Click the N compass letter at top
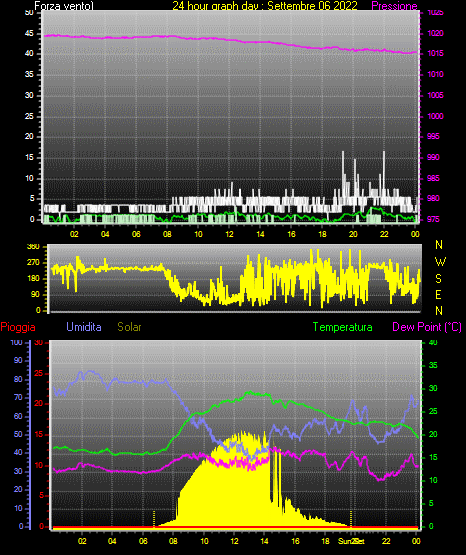This screenshot has height=555, width=466. point(439,245)
